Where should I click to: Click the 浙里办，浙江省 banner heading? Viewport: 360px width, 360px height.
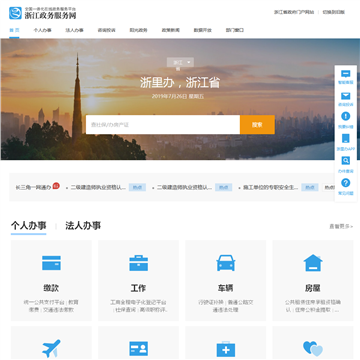180,83
